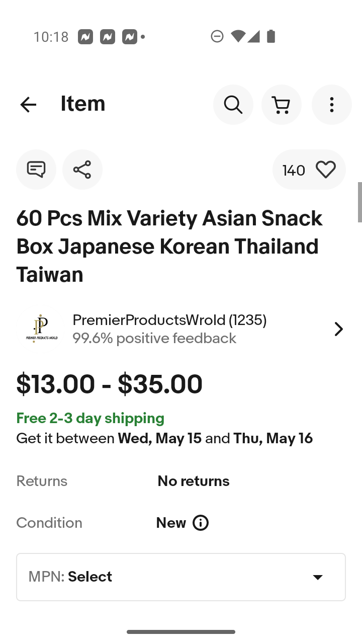The image size is (362, 644).
Task: Tap the first notification icon in status bar
Action: pyautogui.click(x=85, y=37)
